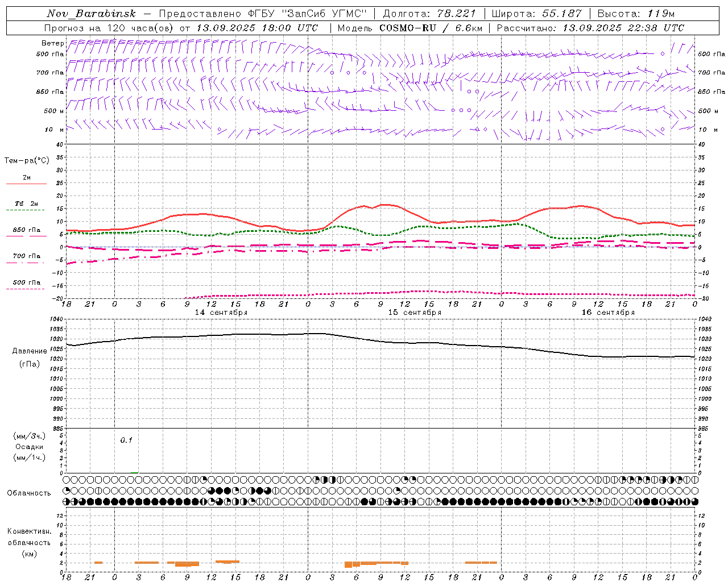Screen dimensions: 728x582
Task: Click the (км) unit label under облачность
Action: click(x=29, y=554)
